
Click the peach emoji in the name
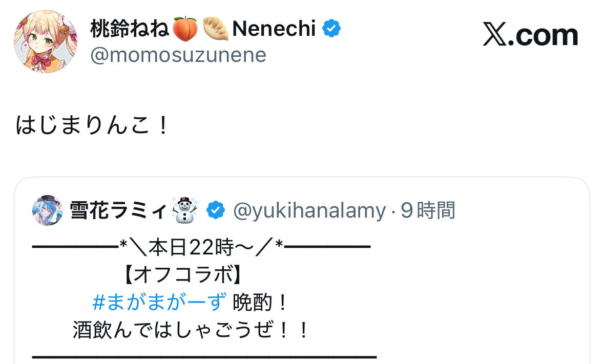(x=185, y=29)
